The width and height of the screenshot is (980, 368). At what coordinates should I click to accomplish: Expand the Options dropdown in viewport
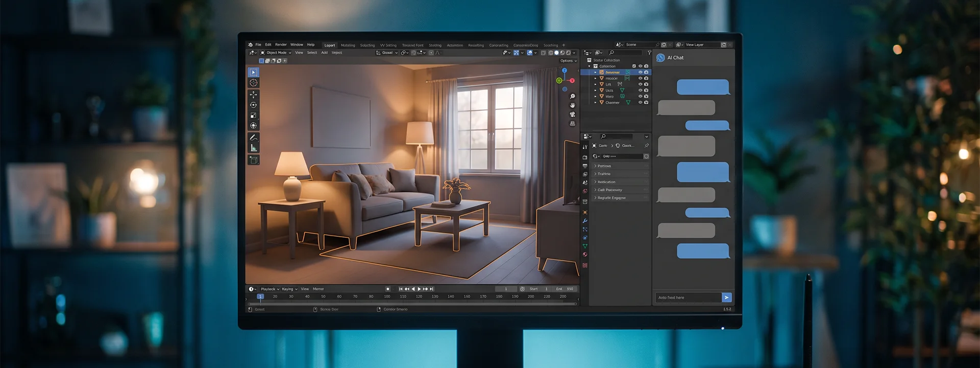point(569,61)
